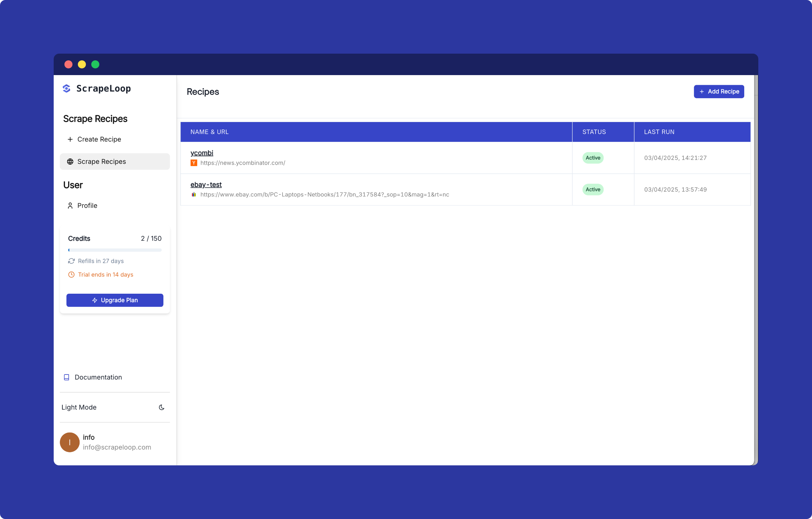812x519 pixels.
Task: Click the 2 / 150 credits value
Action: pos(151,239)
